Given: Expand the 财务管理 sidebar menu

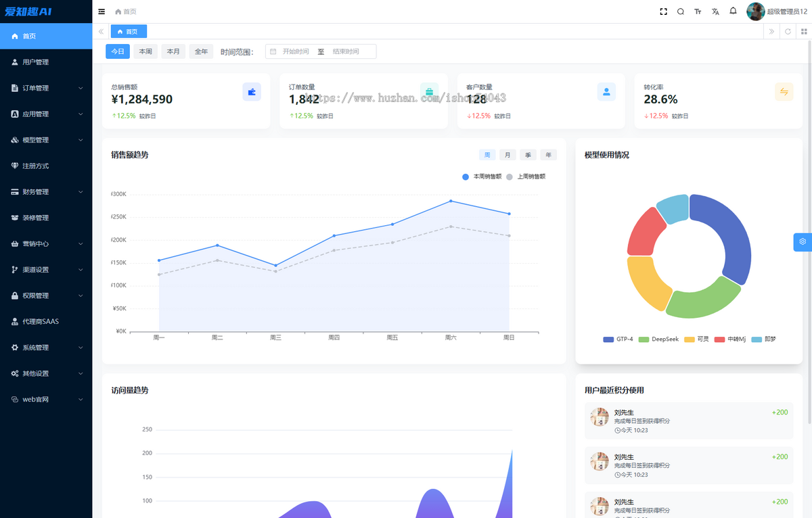Looking at the screenshot, I should [x=46, y=192].
